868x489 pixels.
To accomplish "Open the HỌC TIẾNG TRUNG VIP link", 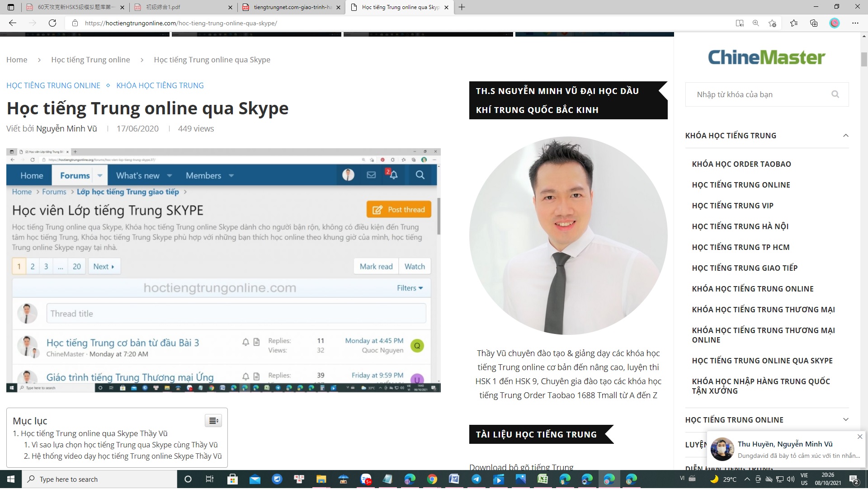I will pos(732,206).
